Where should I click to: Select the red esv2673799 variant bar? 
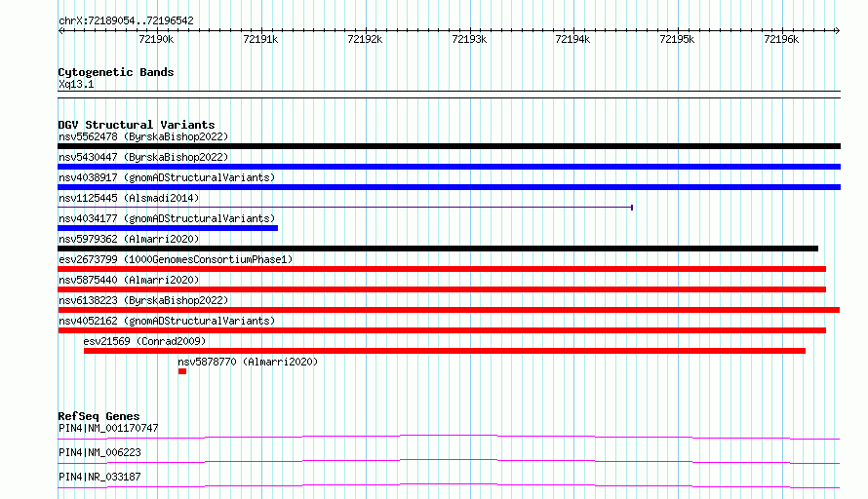click(442, 269)
